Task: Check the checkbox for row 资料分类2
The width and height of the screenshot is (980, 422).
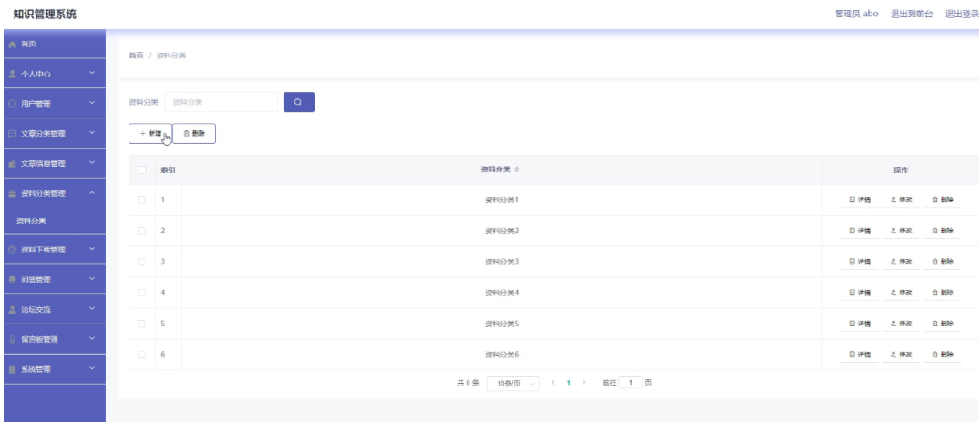Action: (142, 231)
